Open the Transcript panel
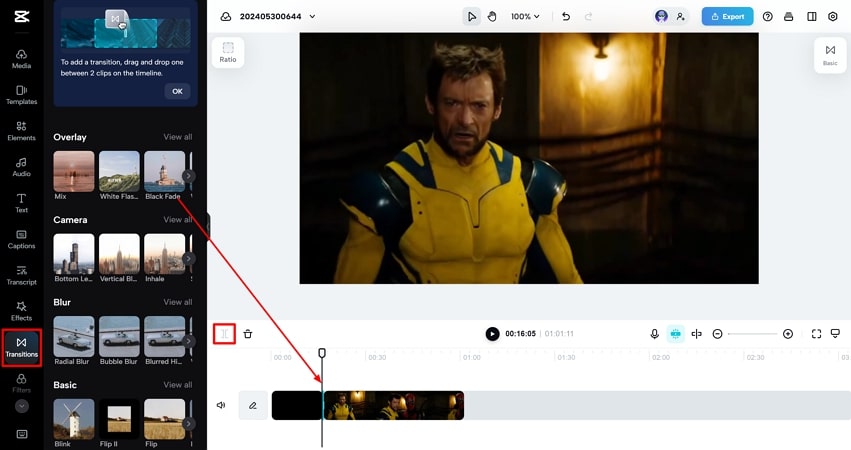Image resolution: width=851 pixels, height=450 pixels. pyautogui.click(x=21, y=275)
